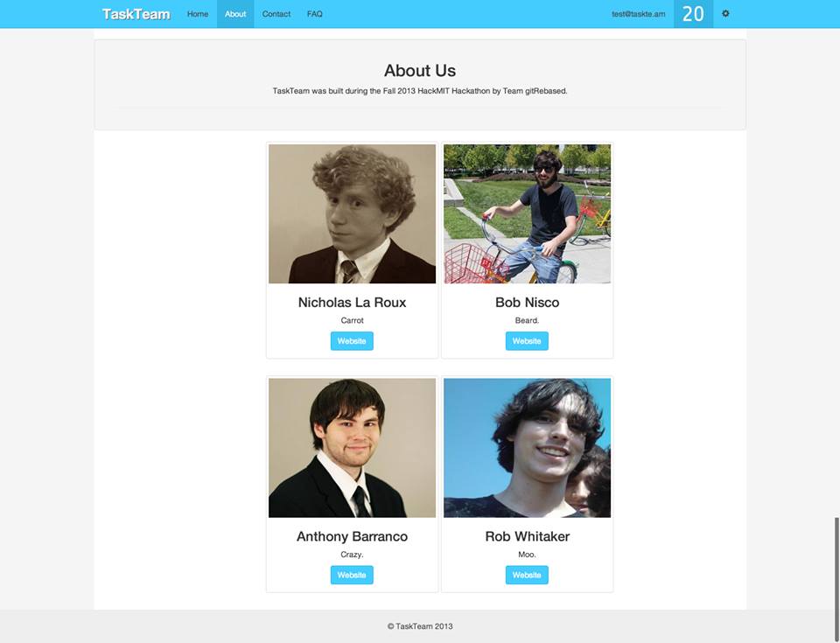Open Anthony Barranco's Website button
840x643 pixels.
[352, 575]
